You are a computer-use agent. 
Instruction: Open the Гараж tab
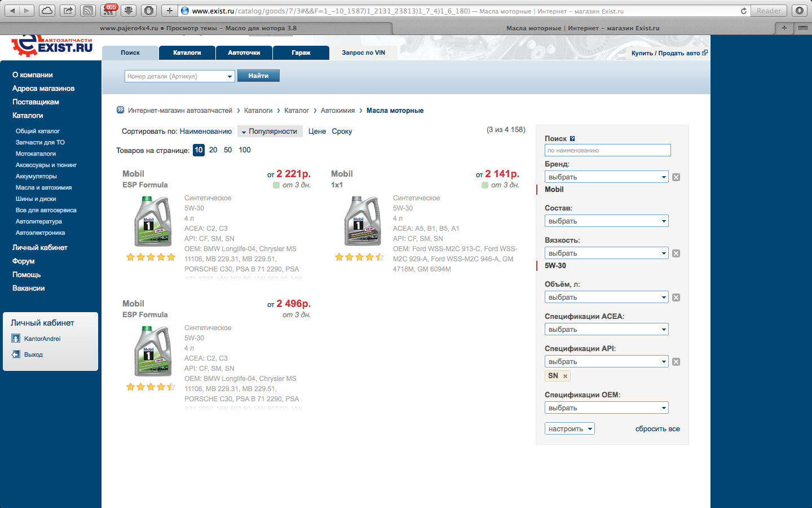coord(301,52)
